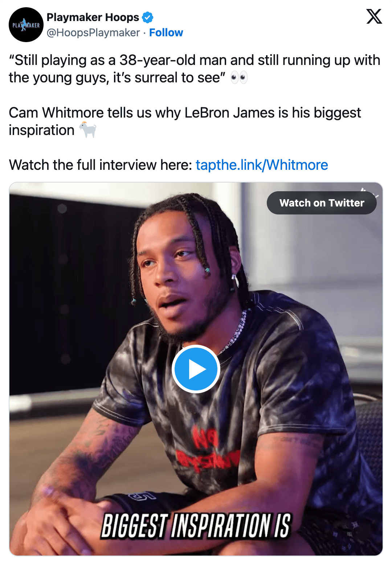This screenshot has height=561, width=392.
Task: Click the quoted tweet text about 38-year-old
Action: pyautogui.click(x=195, y=69)
